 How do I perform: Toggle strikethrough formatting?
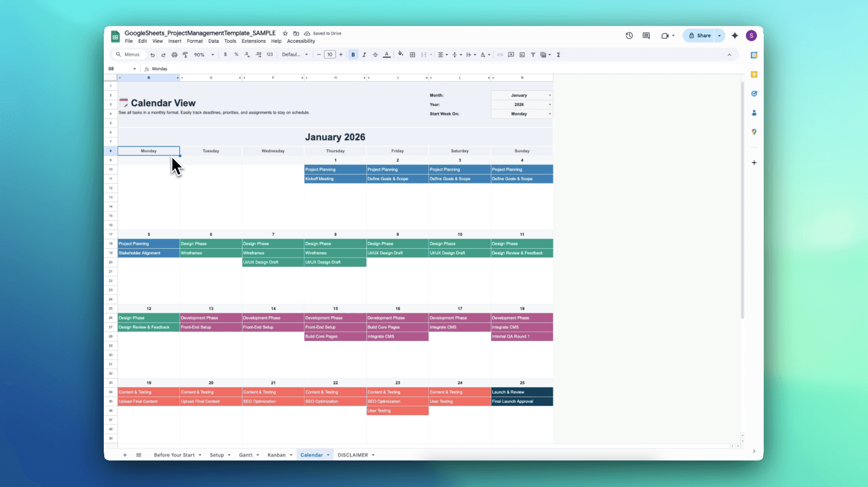click(x=375, y=55)
